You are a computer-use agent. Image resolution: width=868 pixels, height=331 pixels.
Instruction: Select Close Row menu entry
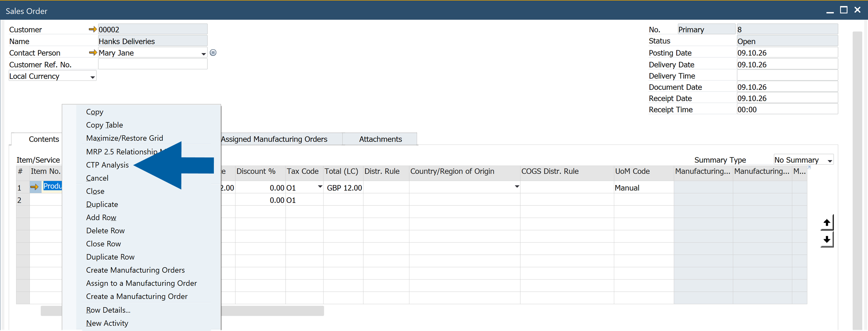tap(104, 244)
